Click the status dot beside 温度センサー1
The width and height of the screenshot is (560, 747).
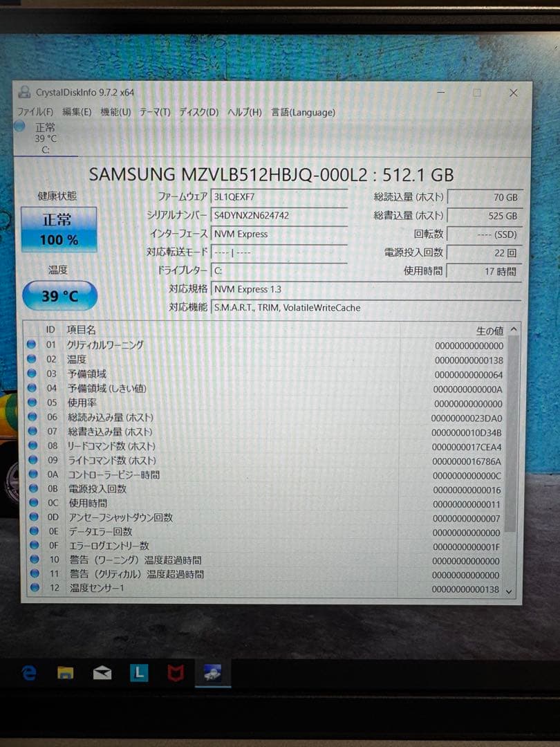[x=35, y=588]
